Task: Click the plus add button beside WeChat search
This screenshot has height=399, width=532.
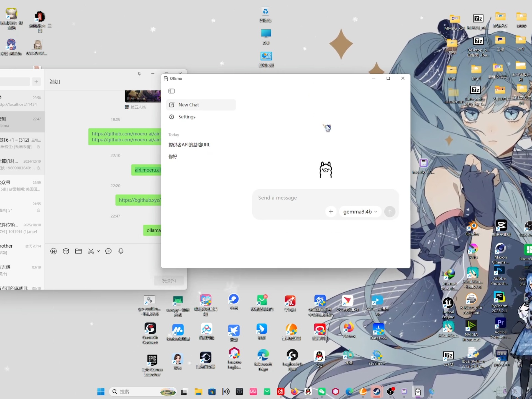Action: (x=36, y=81)
